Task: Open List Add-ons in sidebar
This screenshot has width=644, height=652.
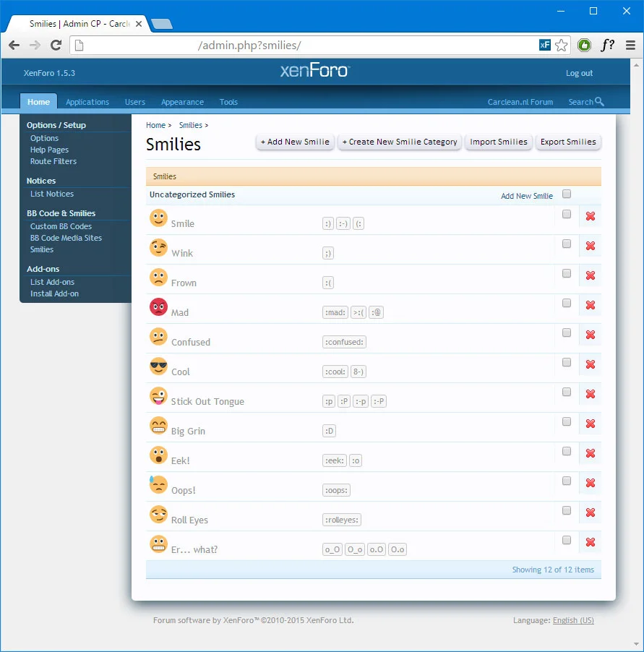Action: (x=52, y=282)
